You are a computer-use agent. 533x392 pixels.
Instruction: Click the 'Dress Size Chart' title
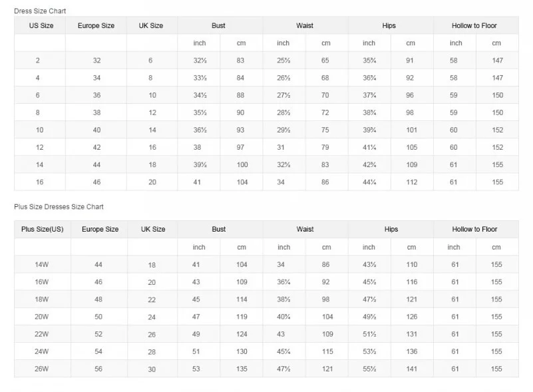(40, 11)
